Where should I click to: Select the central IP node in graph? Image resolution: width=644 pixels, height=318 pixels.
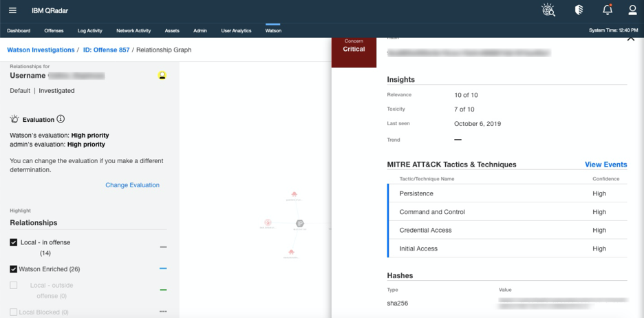coord(300,224)
